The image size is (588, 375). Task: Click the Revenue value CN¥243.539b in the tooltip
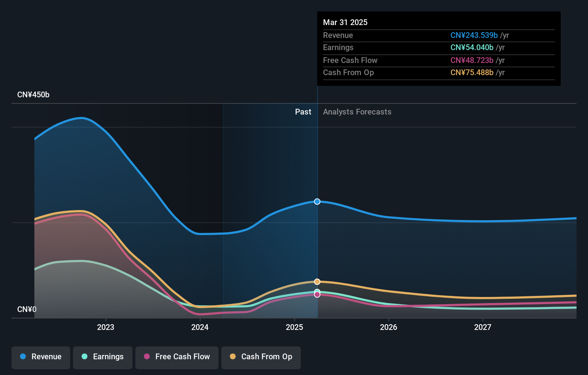point(474,35)
